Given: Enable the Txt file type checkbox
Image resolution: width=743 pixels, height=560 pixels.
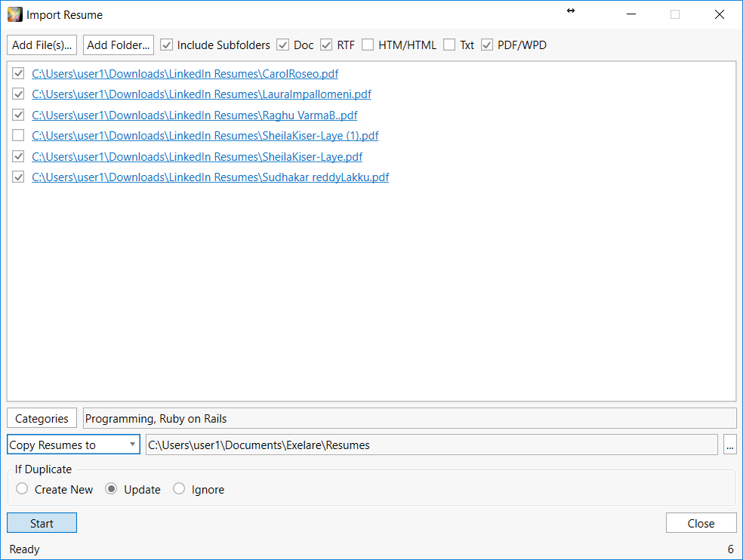Looking at the screenshot, I should (x=449, y=45).
